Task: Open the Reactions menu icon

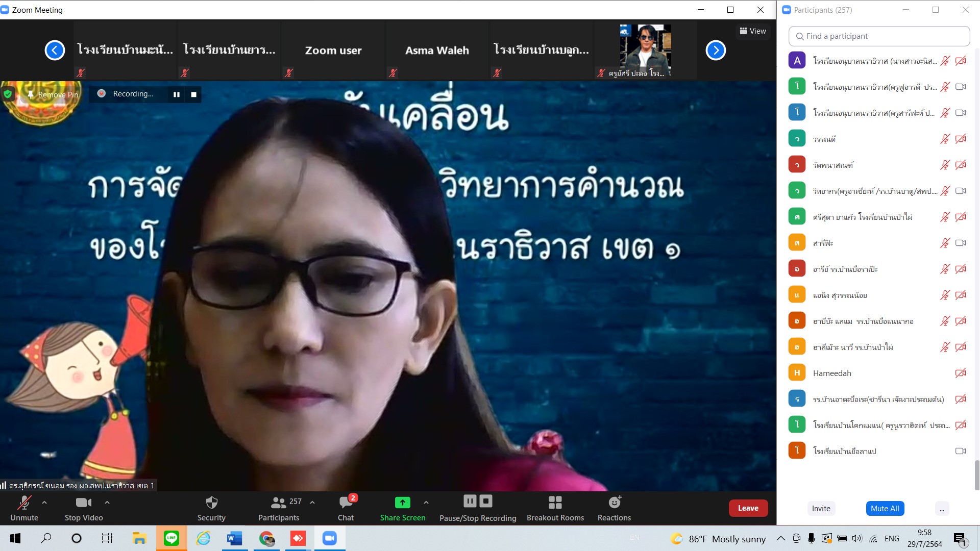Action: 614,503
